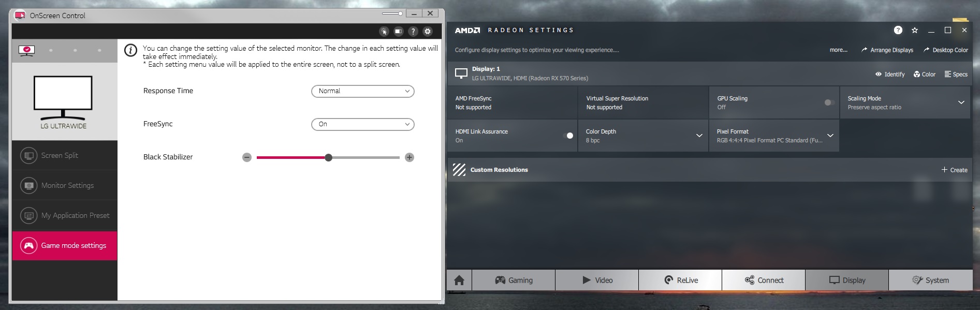
Task: Switch to the Display tab
Action: (x=847, y=280)
